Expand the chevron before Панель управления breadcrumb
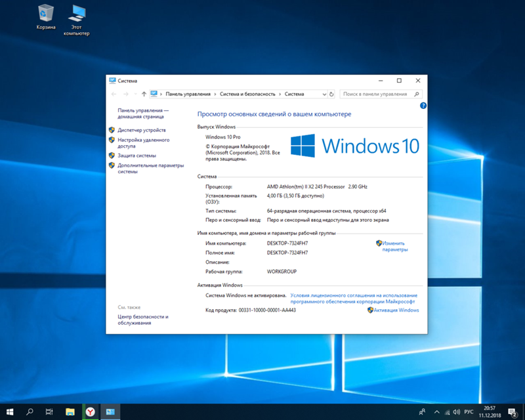Image resolution: width=525 pixels, height=420 pixels. click(161, 94)
